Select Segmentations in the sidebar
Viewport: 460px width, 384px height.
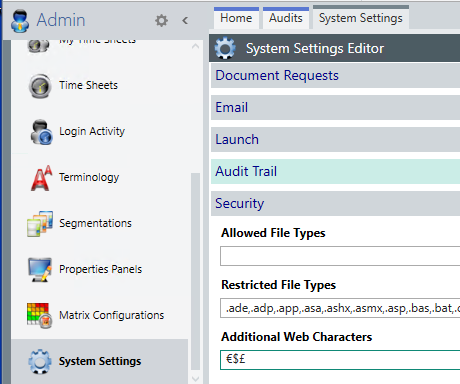pyautogui.click(x=95, y=223)
